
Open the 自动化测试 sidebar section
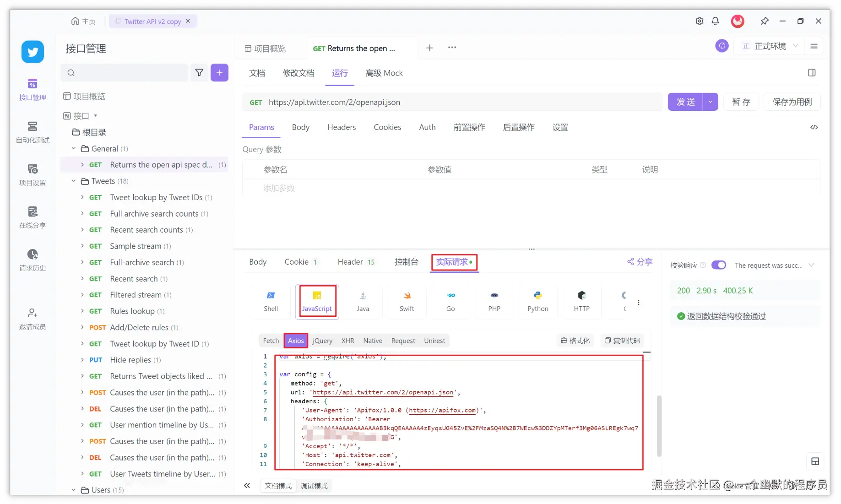coord(33,132)
